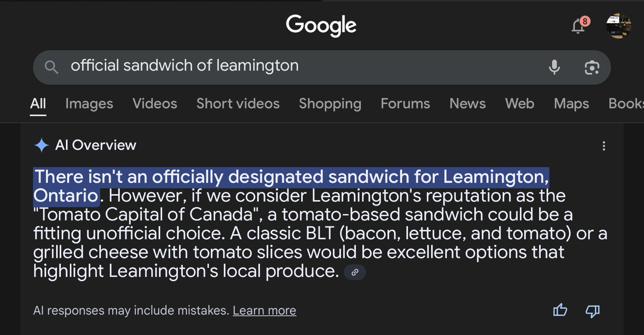Open Google Lens image search
644x335 pixels.
click(x=592, y=67)
